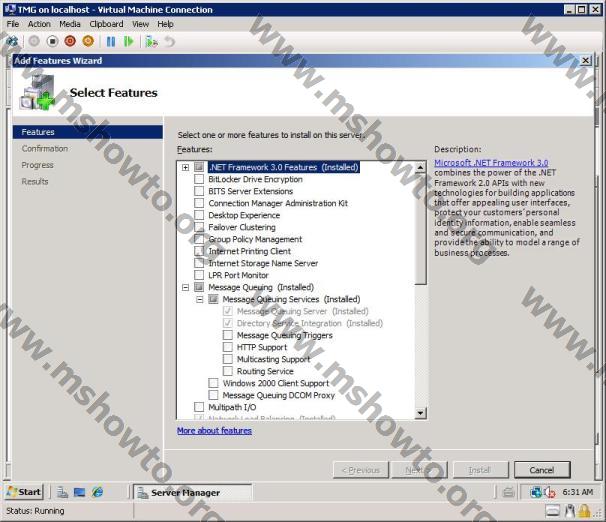
Task: Tick the Desktop Experience checkbox
Action: 199,215
